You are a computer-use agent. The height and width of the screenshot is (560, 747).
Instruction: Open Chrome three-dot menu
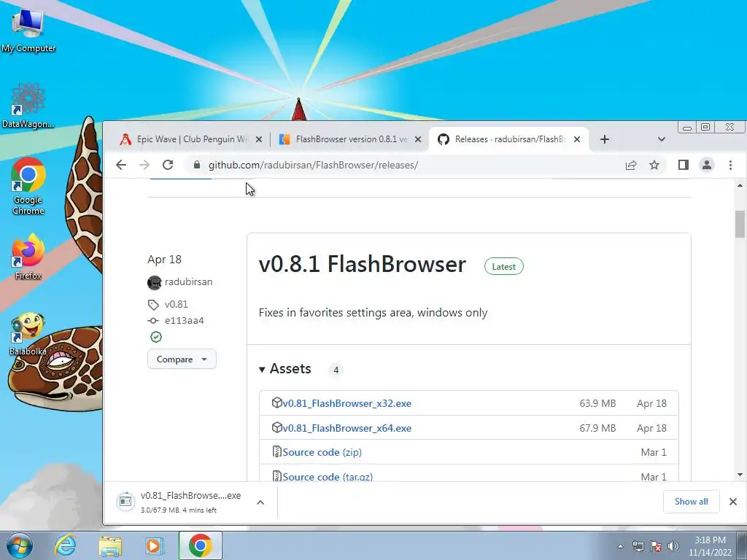pos(730,165)
